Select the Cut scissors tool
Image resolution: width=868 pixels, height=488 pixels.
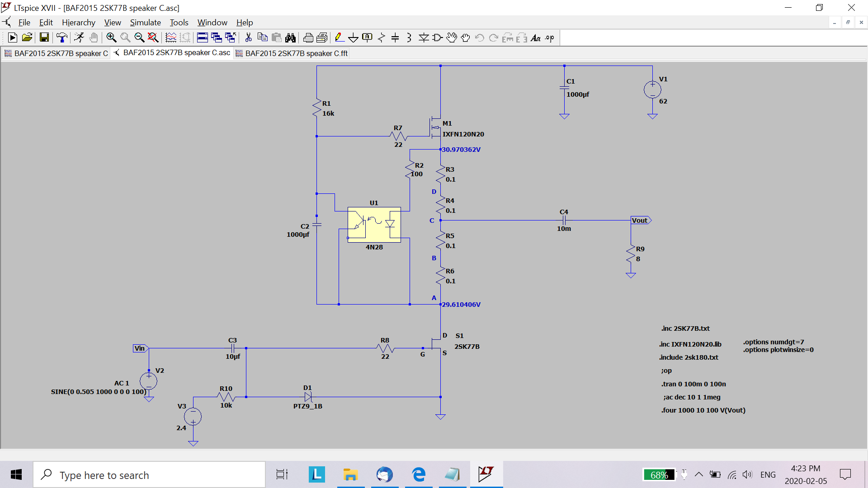pyautogui.click(x=248, y=38)
